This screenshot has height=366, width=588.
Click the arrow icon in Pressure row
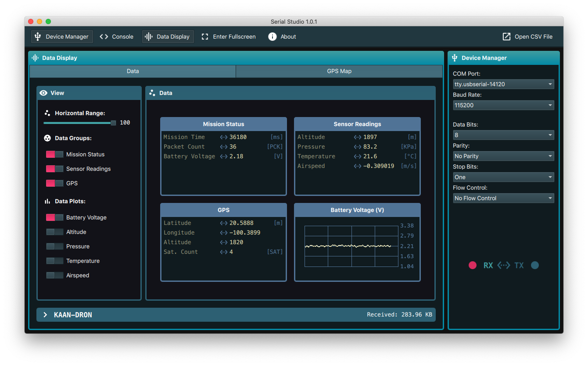pos(358,147)
